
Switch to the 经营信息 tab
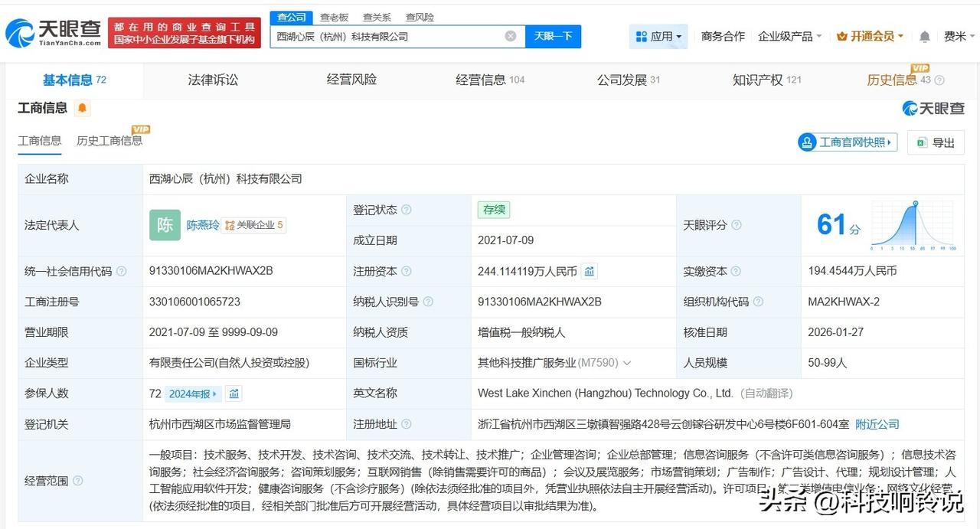coord(490,80)
